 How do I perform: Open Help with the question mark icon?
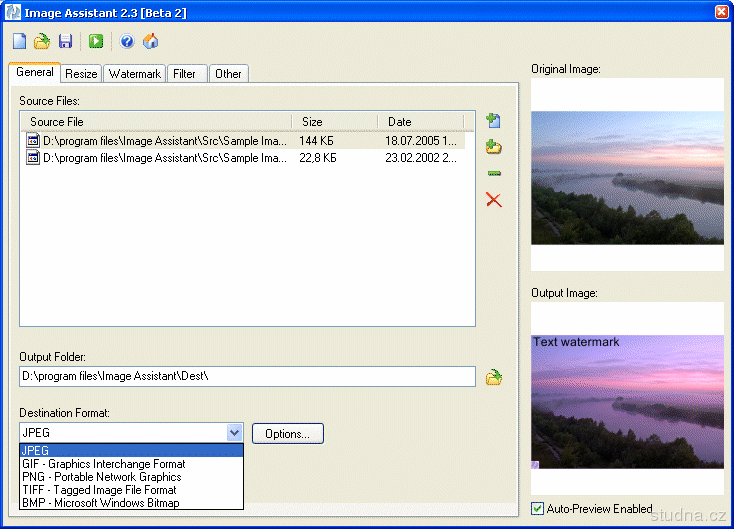pos(127,41)
